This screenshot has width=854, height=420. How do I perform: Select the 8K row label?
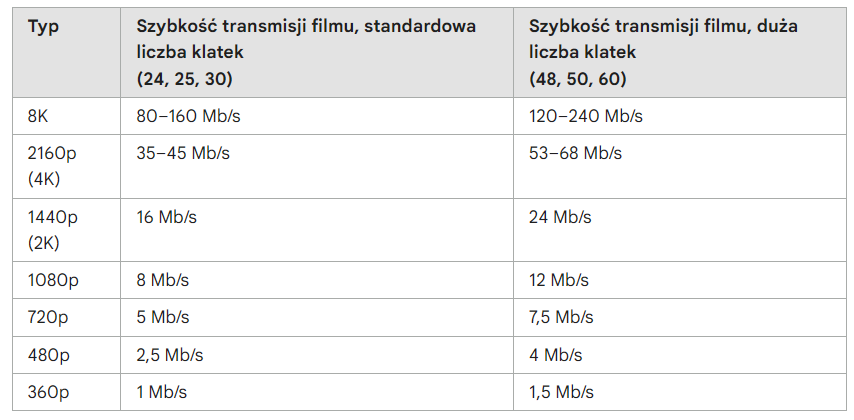[x=38, y=116]
